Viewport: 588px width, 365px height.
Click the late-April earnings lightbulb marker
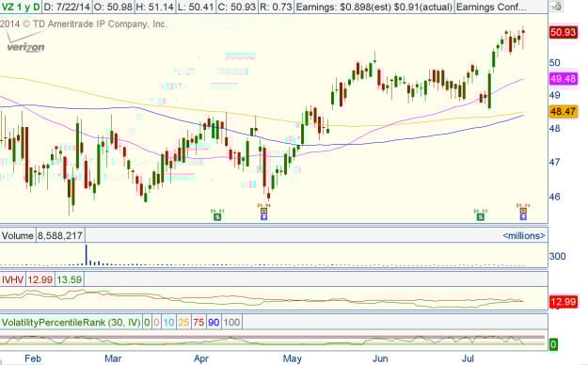coord(264,216)
